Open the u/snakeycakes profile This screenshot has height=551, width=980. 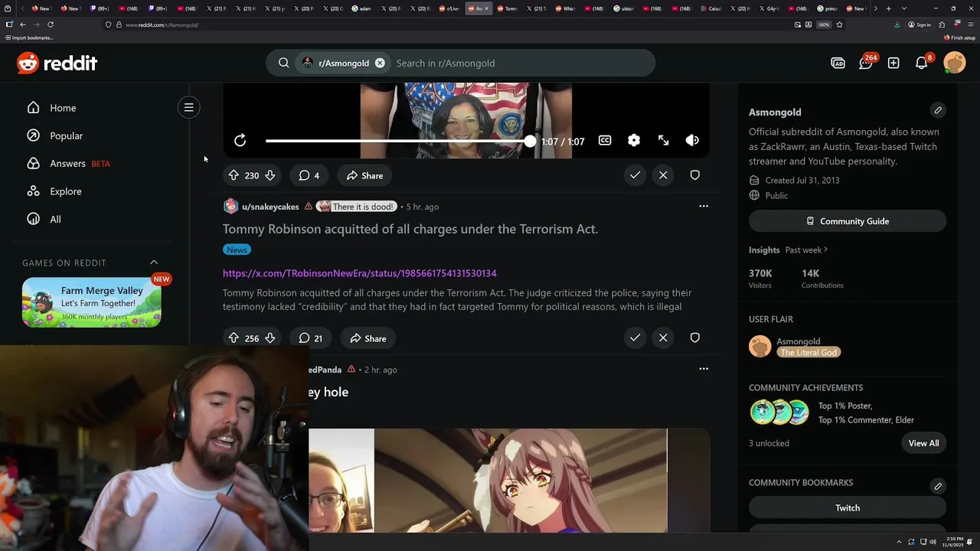(x=270, y=207)
